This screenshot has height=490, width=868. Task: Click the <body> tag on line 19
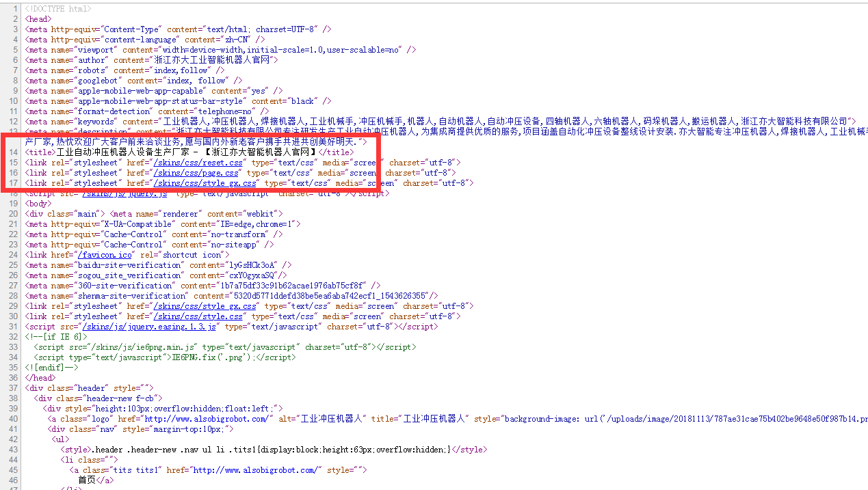pyautogui.click(x=38, y=204)
